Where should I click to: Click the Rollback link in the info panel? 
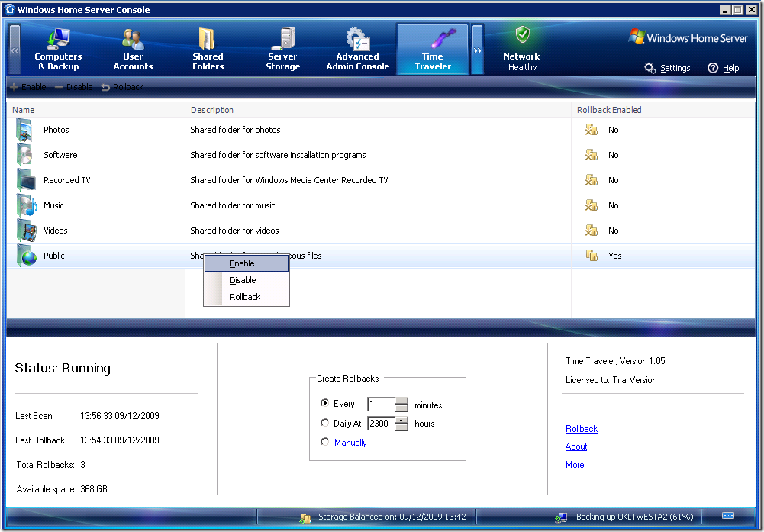(x=582, y=429)
